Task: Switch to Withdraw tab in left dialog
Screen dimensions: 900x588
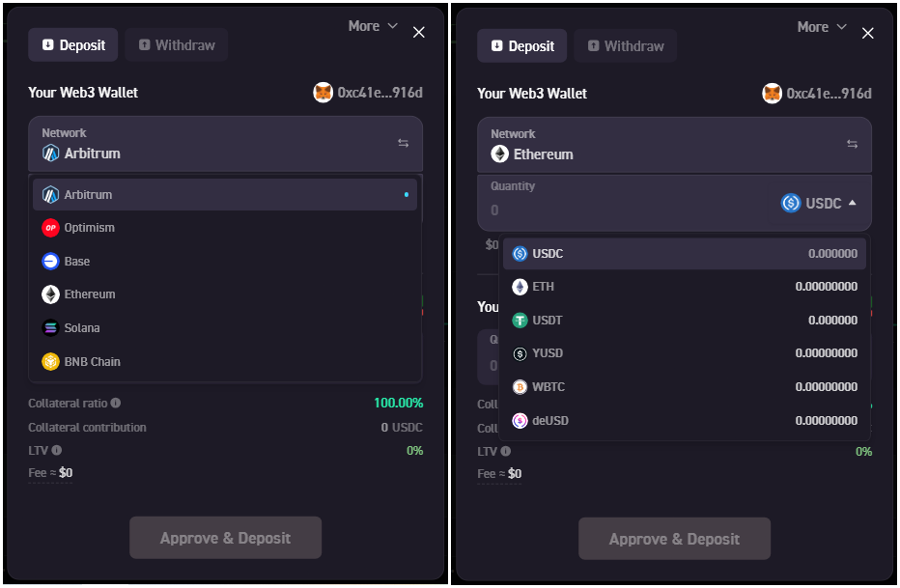Action: [176, 45]
